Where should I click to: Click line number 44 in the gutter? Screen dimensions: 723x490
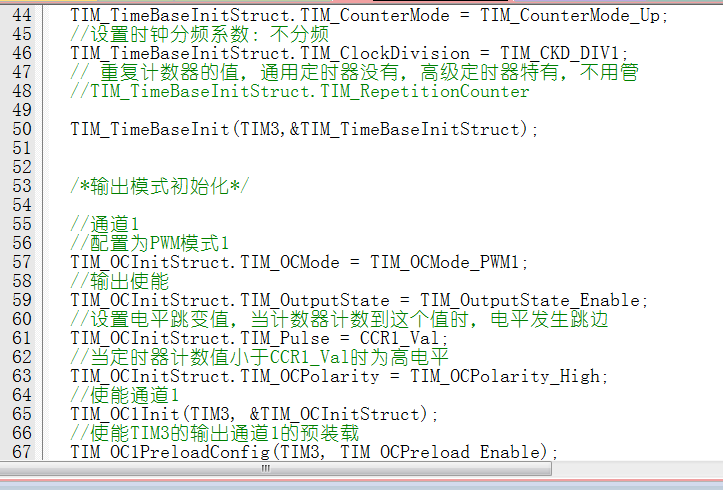(x=21, y=15)
